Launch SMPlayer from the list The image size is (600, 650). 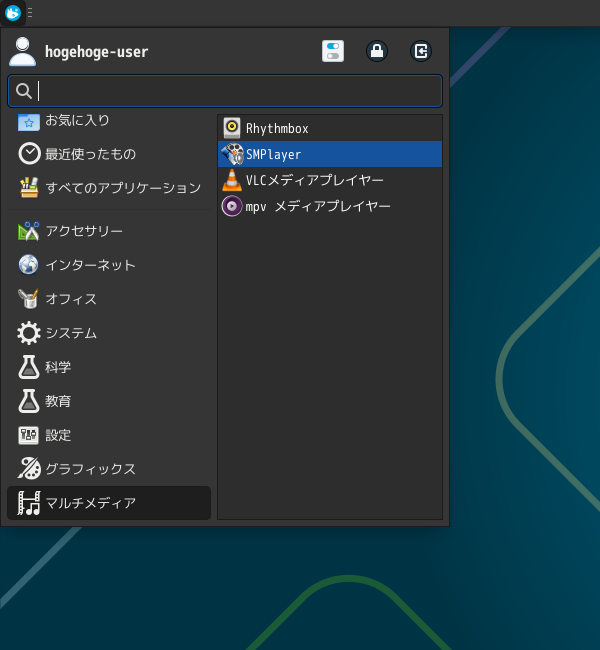(x=330, y=154)
